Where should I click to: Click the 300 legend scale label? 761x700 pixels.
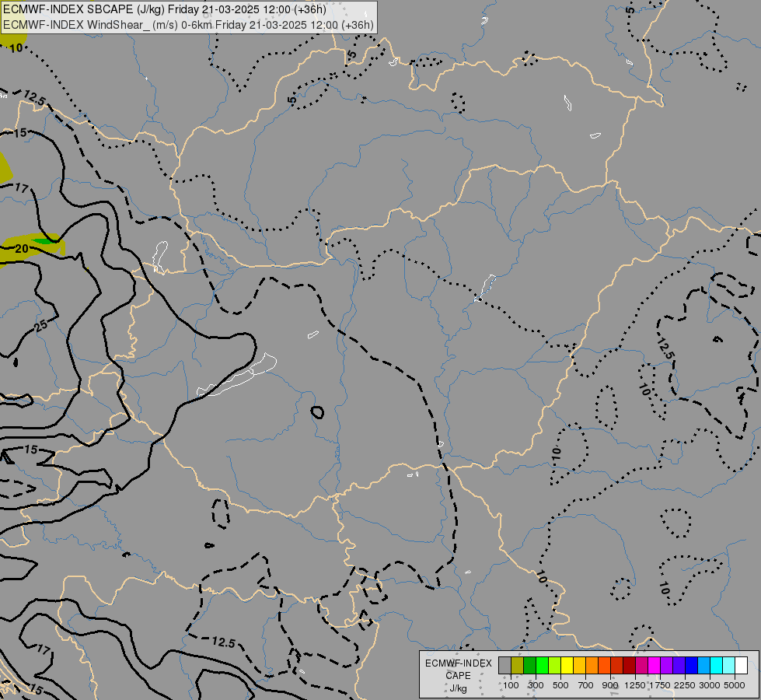point(536,685)
